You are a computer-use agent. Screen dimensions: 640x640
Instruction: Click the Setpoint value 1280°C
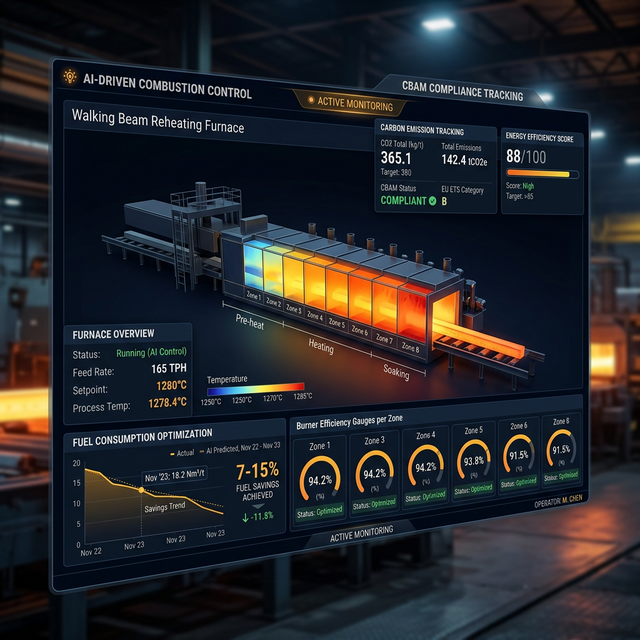point(172,385)
